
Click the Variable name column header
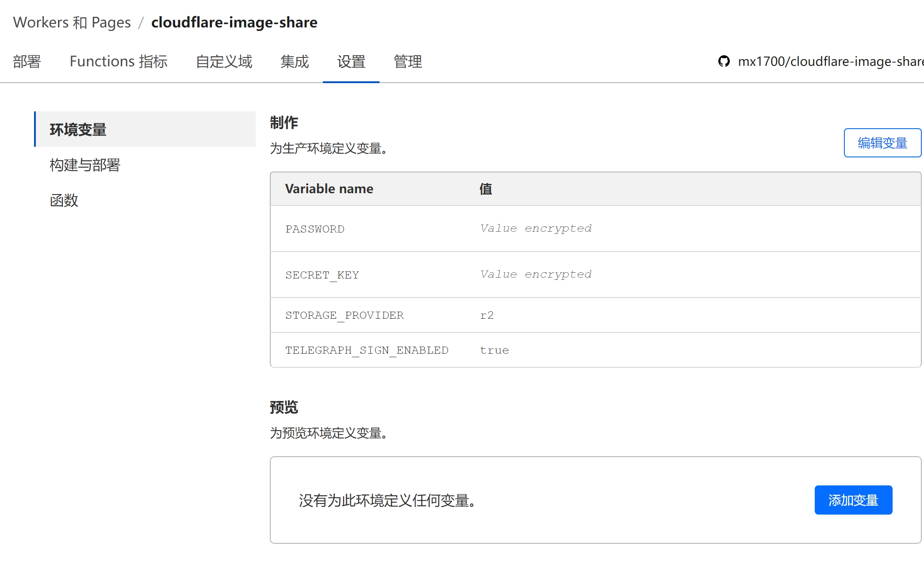click(x=329, y=188)
